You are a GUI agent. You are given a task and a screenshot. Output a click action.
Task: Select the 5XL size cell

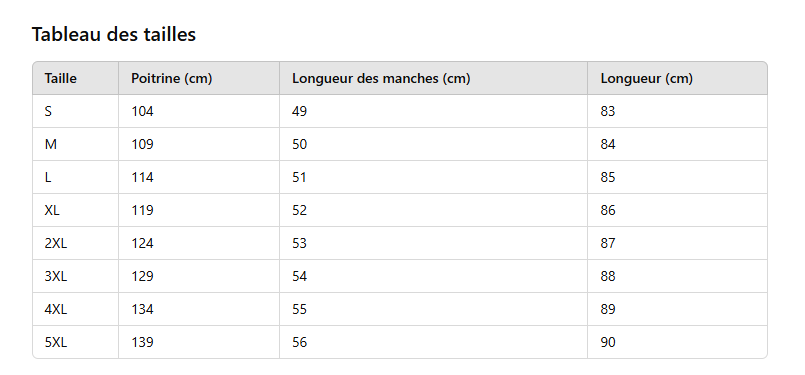[75, 342]
